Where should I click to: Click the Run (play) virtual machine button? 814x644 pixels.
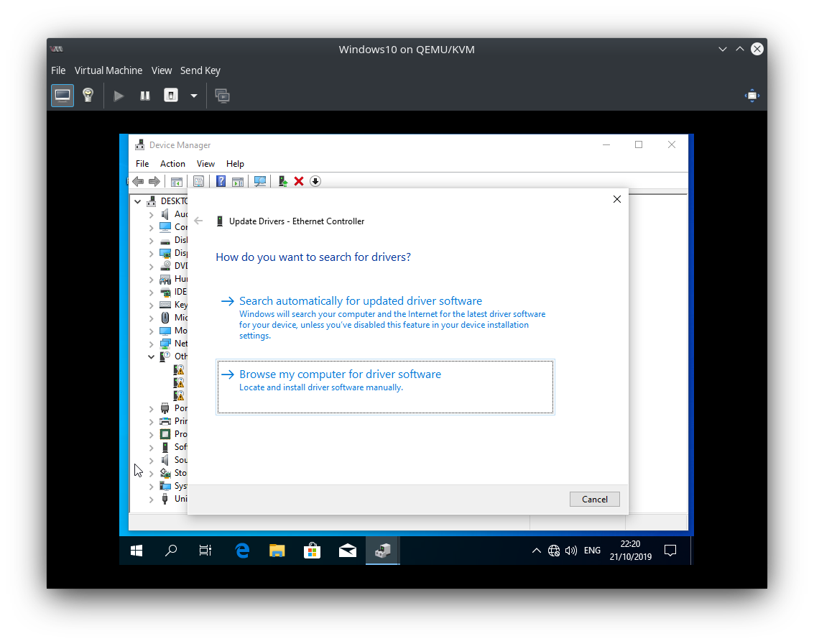tap(119, 96)
